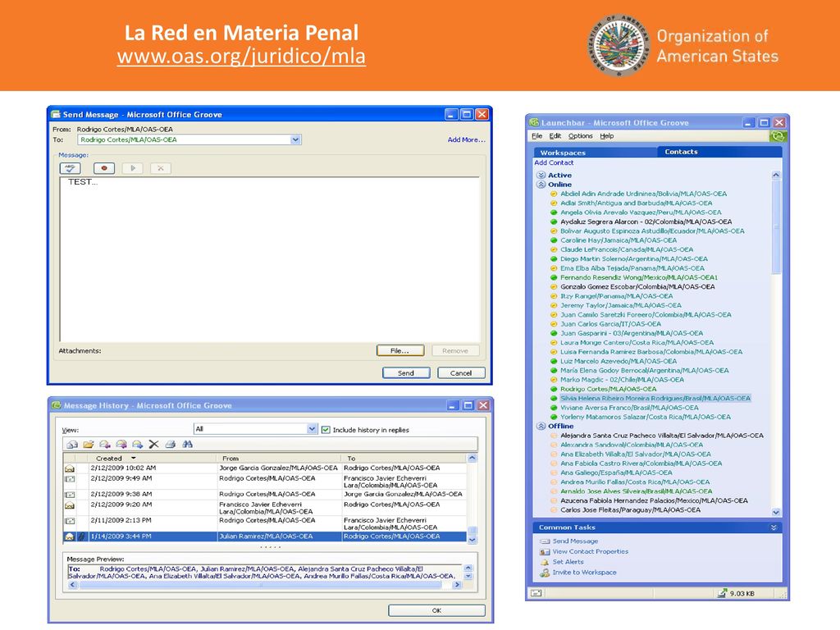Screen dimensions: 840x630
Task: Click the Add Contact link
Action: tap(554, 162)
